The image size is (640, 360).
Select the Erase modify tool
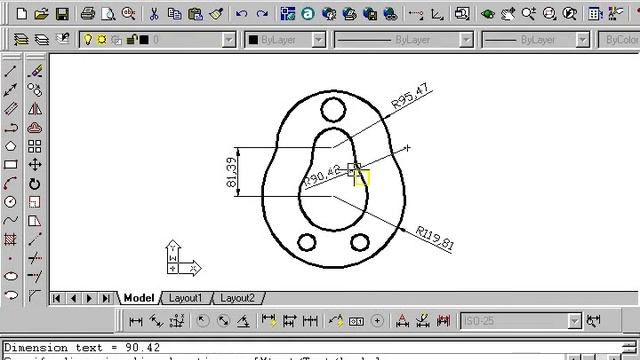(x=35, y=71)
